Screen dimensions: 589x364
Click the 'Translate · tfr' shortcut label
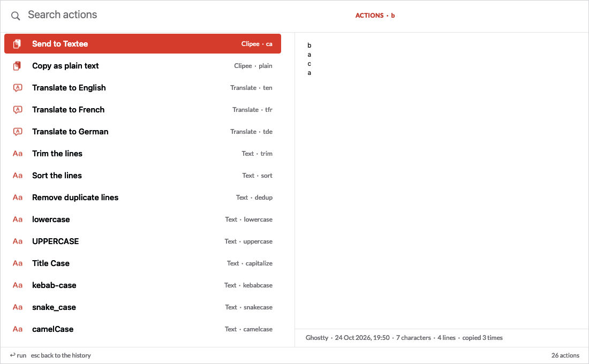(x=252, y=110)
